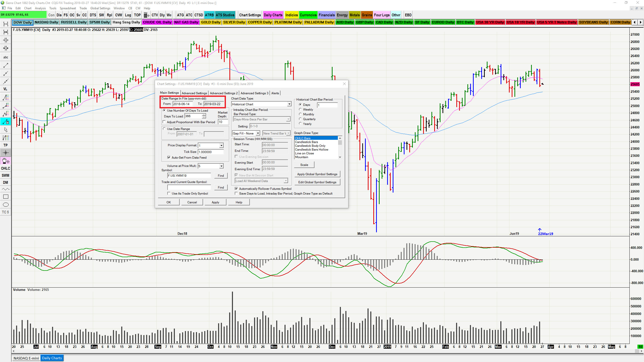The image size is (644, 362).
Task: Select the line drawing tool
Action: [6, 65]
